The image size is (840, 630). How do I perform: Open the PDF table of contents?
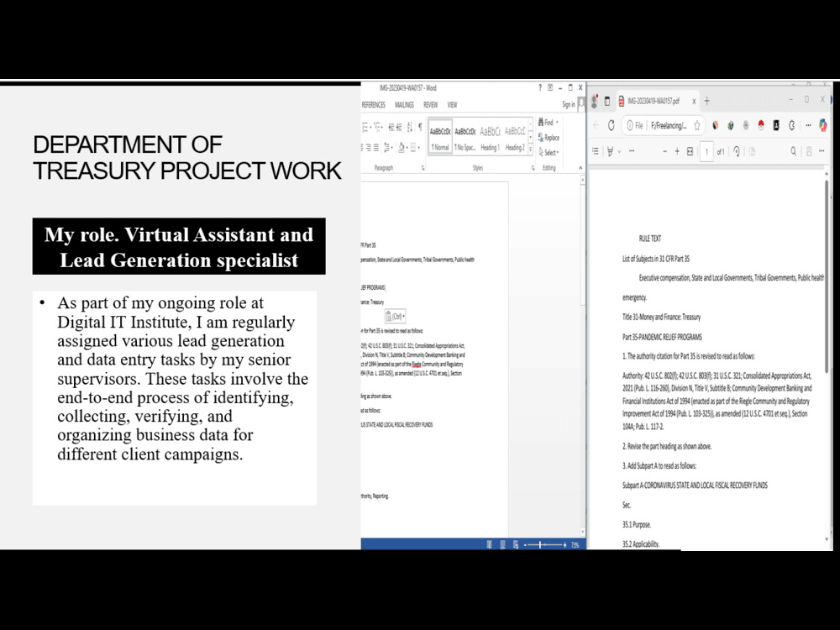pyautogui.click(x=596, y=151)
